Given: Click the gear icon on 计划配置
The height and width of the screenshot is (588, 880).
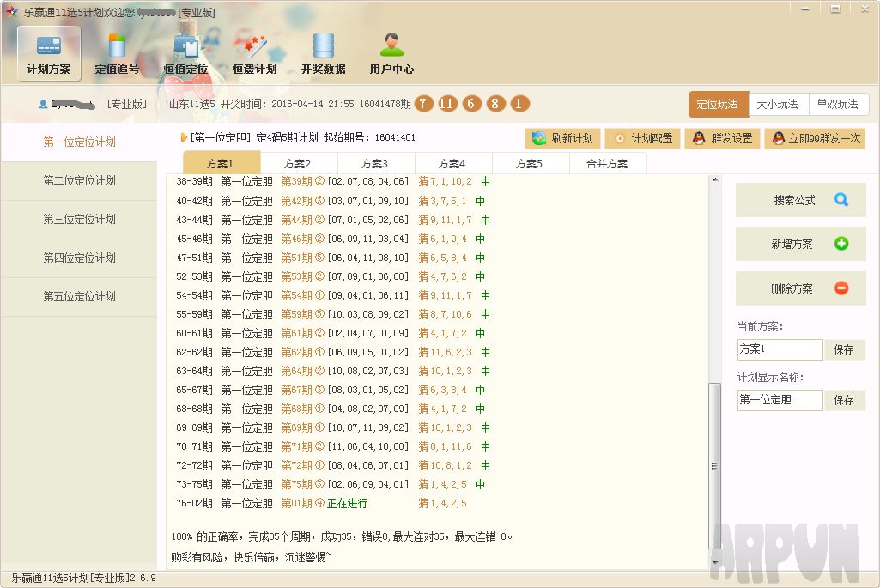Looking at the screenshot, I should [620, 138].
